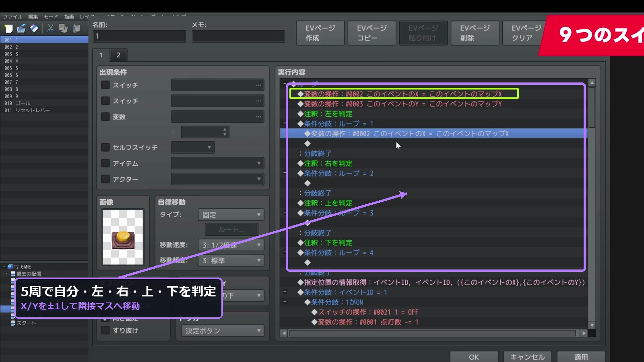Click the メモ note input field
Viewport: 644px width, 362px height.
click(x=239, y=36)
